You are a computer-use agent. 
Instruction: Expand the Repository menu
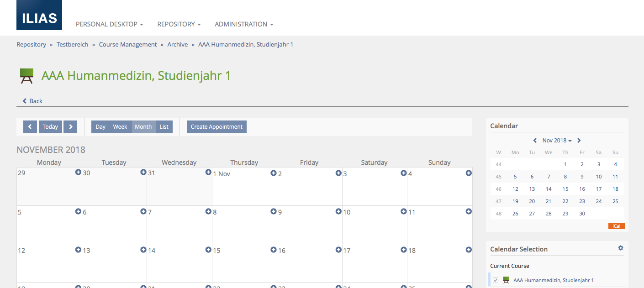pyautogui.click(x=179, y=24)
